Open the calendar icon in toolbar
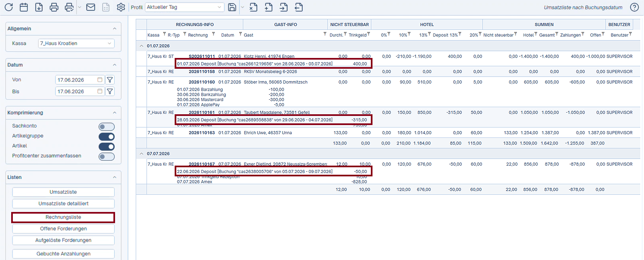 click(x=24, y=7)
